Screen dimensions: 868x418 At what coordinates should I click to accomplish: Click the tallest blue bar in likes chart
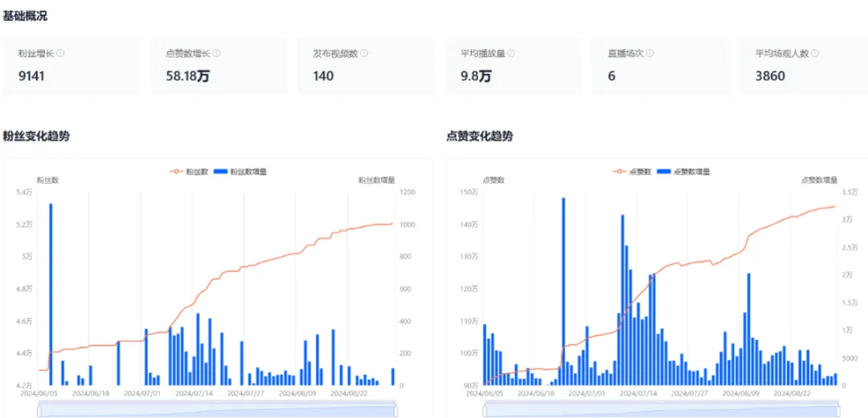point(563,291)
